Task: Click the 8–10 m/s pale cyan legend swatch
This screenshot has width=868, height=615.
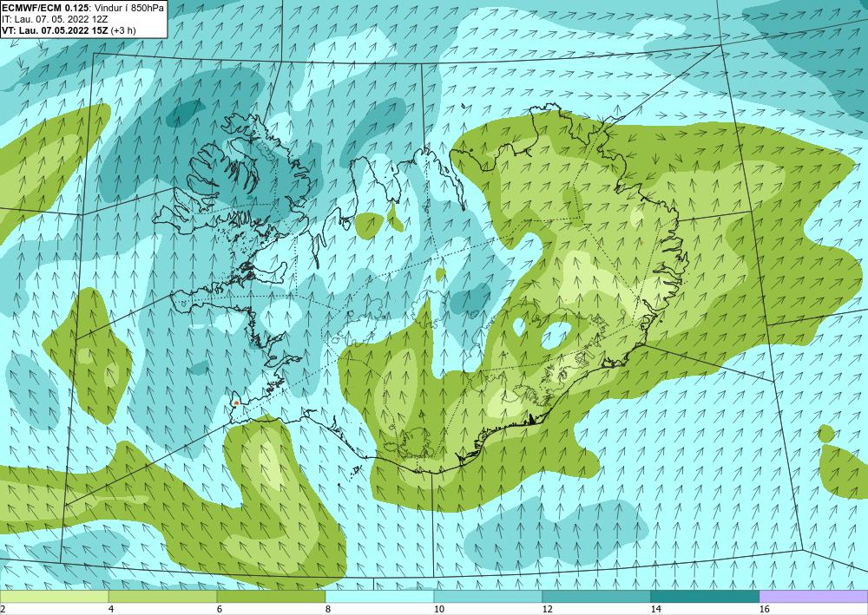Action: 380,597
